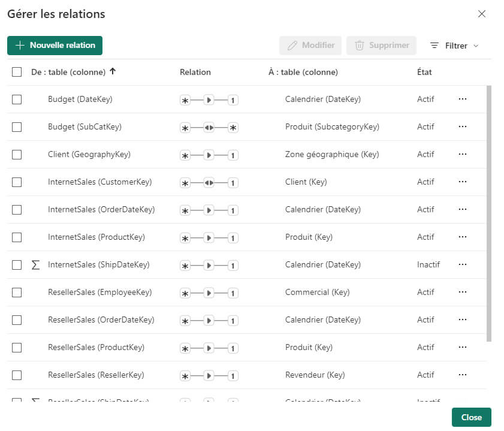This screenshot has height=431, width=504.
Task: Check the box for Budget (SubCatKey) relationship
Action: click(x=16, y=126)
